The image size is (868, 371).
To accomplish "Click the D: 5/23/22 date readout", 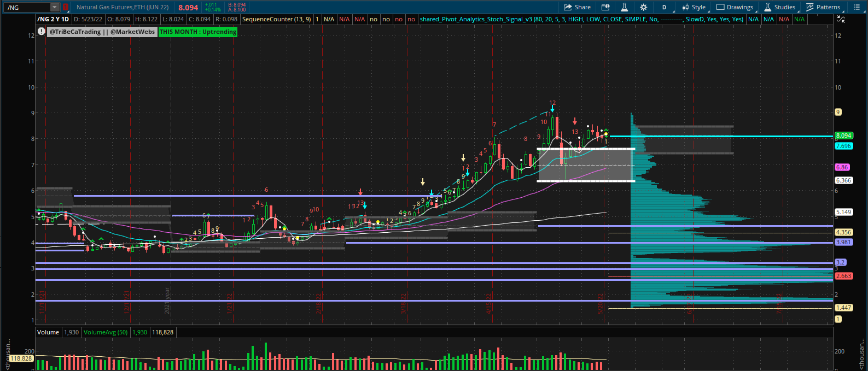I will click(x=88, y=19).
